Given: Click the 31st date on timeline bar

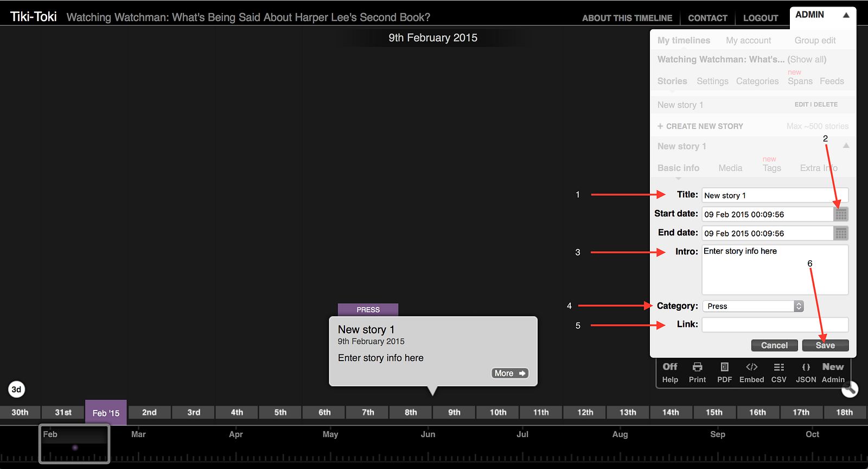Looking at the screenshot, I should 63,413.
